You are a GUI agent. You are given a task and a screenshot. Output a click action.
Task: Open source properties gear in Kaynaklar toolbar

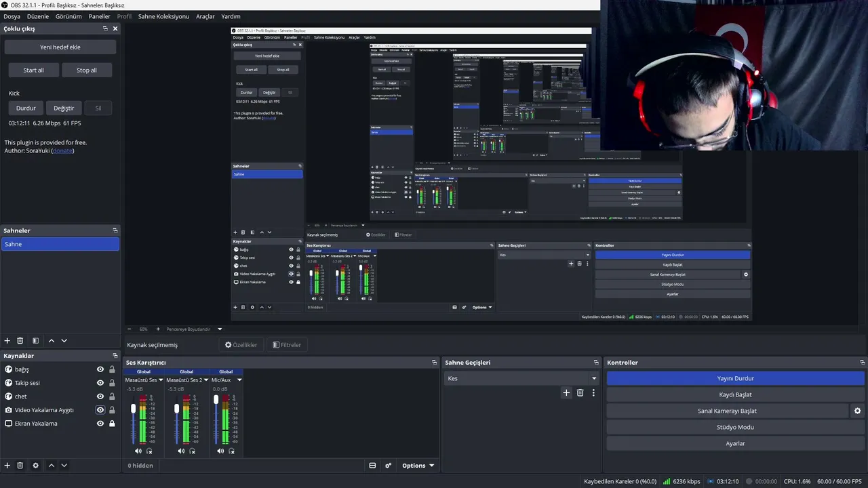point(36,466)
